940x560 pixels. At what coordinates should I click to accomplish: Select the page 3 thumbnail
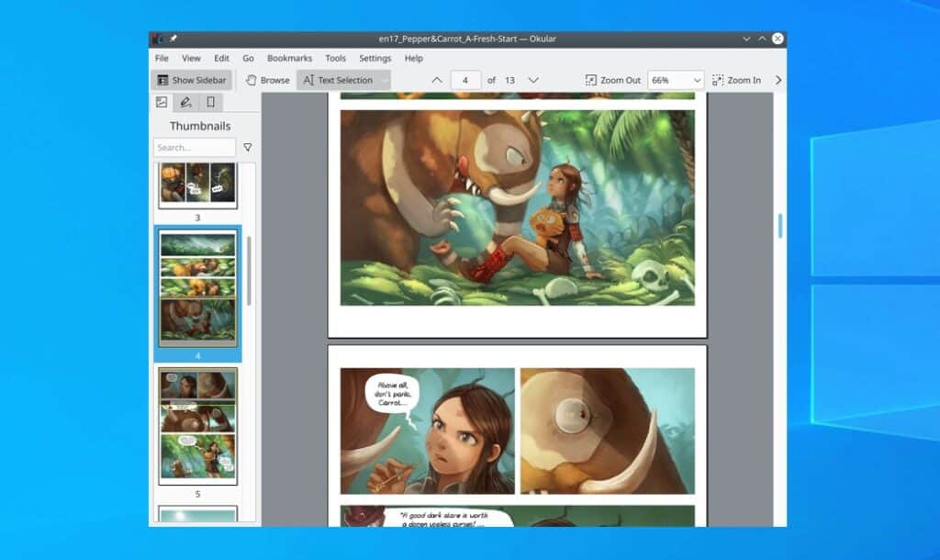(x=197, y=185)
